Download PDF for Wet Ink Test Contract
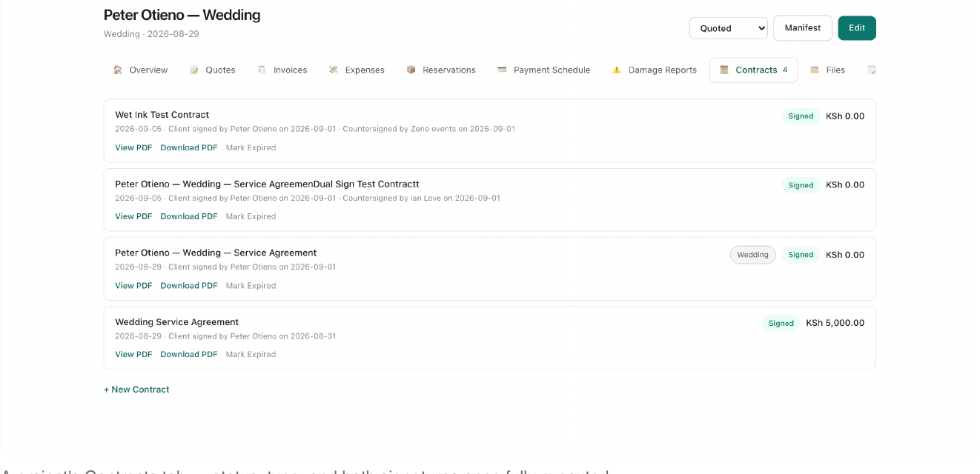 pyautogui.click(x=189, y=147)
